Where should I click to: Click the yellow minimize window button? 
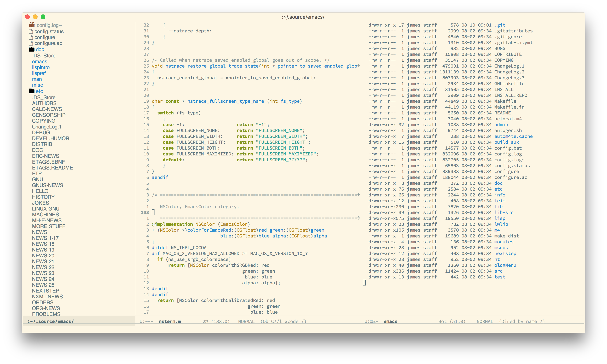[35, 17]
